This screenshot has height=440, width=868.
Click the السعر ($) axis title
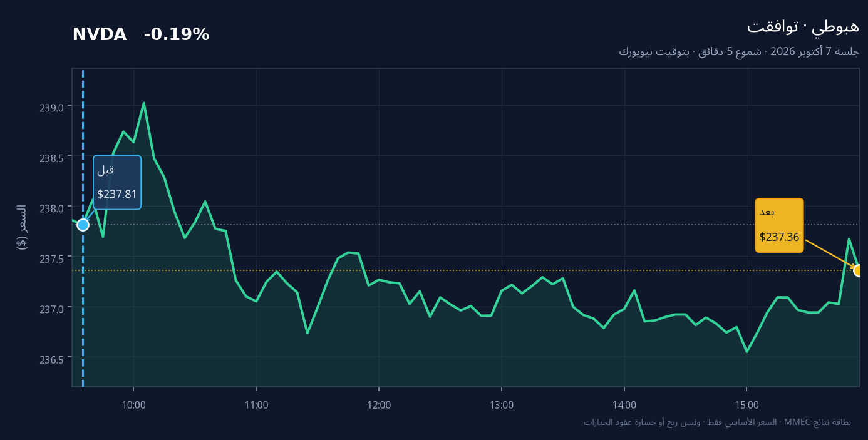[21, 227]
